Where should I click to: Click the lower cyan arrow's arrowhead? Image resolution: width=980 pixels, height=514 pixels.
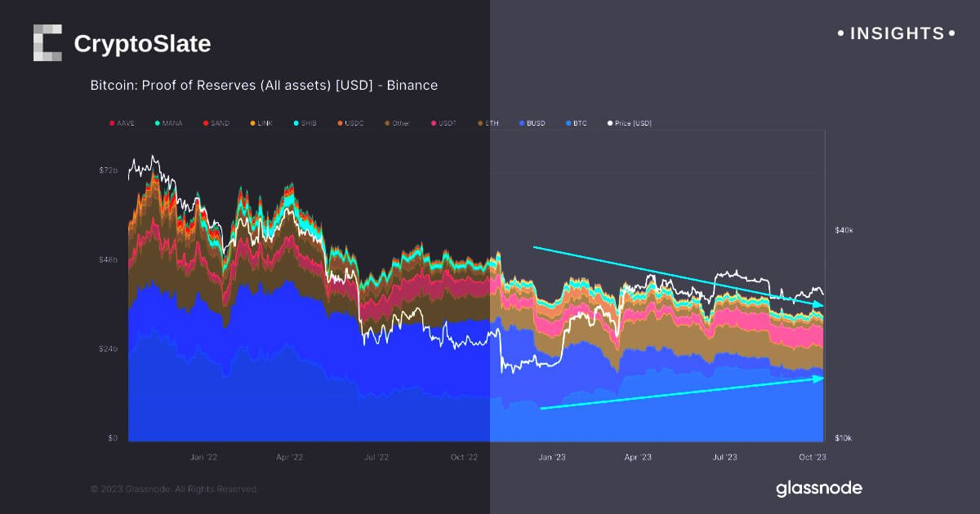819,379
